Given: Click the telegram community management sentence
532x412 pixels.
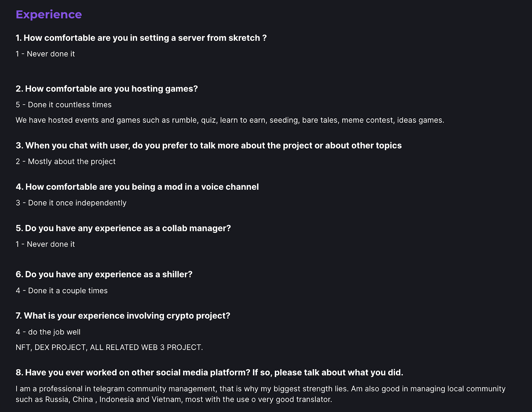Looking at the screenshot, I should point(260,389).
